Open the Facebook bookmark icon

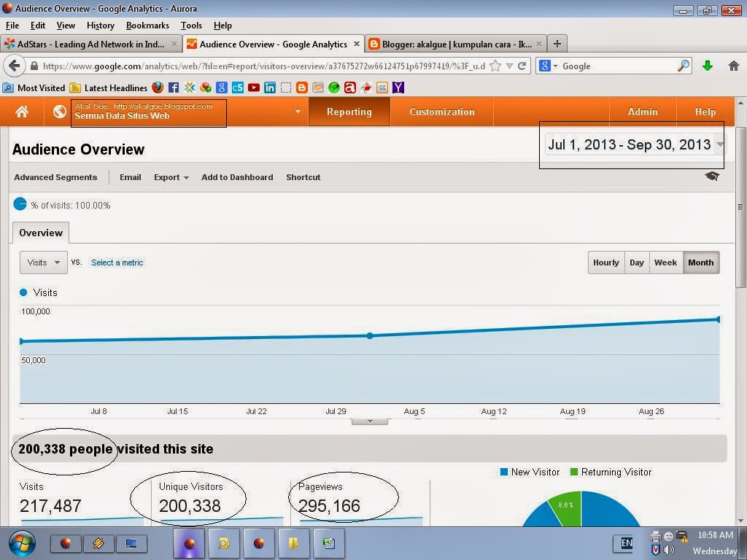(x=174, y=87)
